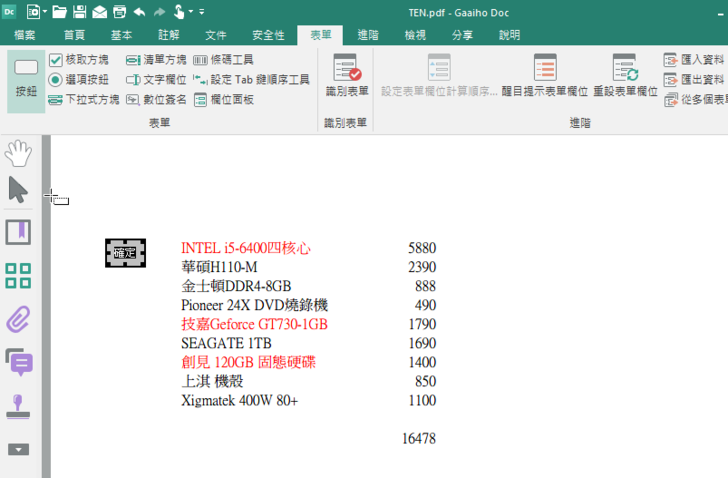Redo the last undone action

[159, 12]
